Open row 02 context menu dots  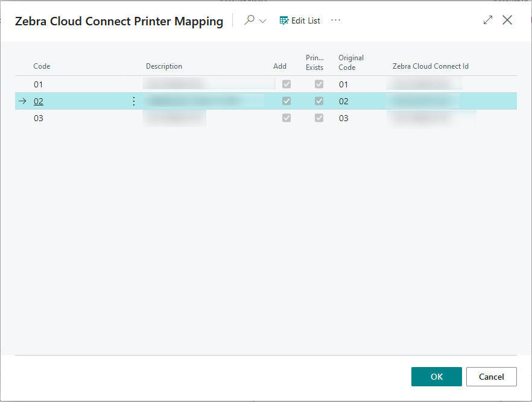(x=134, y=101)
